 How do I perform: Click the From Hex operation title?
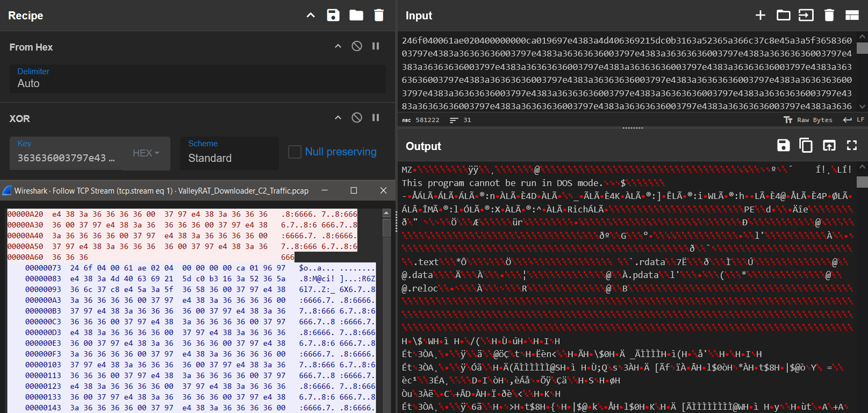pyautogui.click(x=31, y=47)
